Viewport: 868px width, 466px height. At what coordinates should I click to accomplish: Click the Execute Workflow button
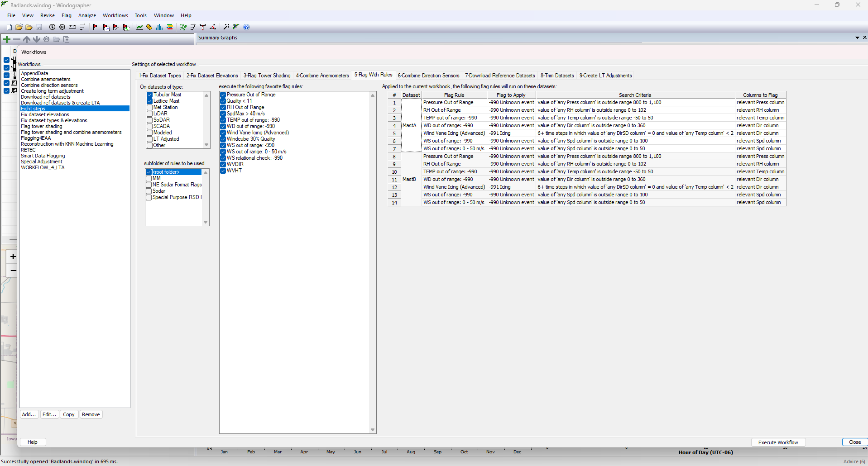(778, 442)
